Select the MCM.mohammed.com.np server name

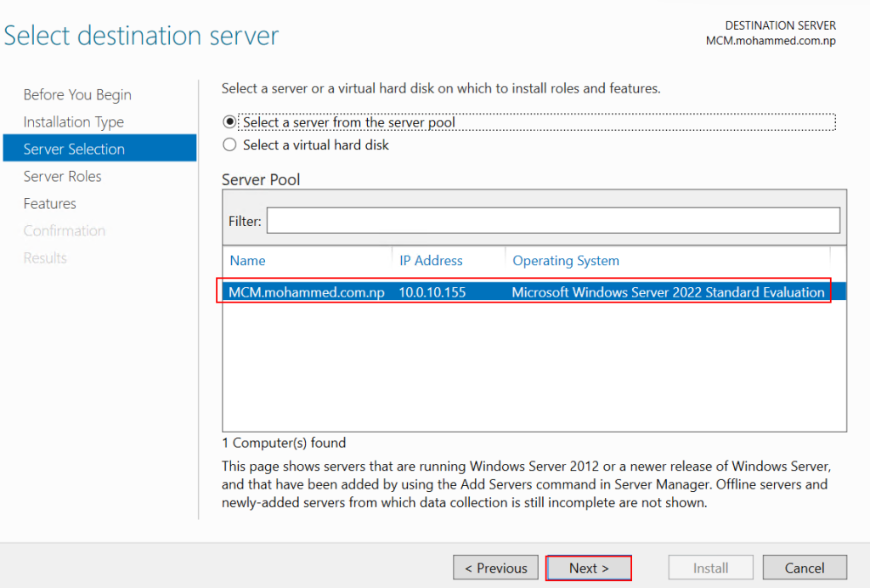[x=307, y=292]
